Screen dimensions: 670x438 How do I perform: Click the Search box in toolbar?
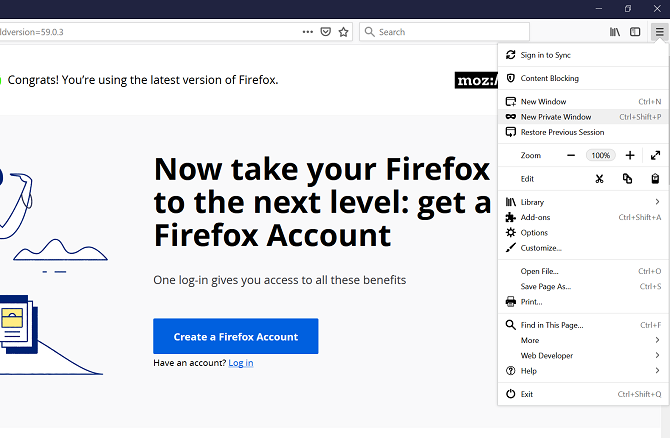point(444,32)
